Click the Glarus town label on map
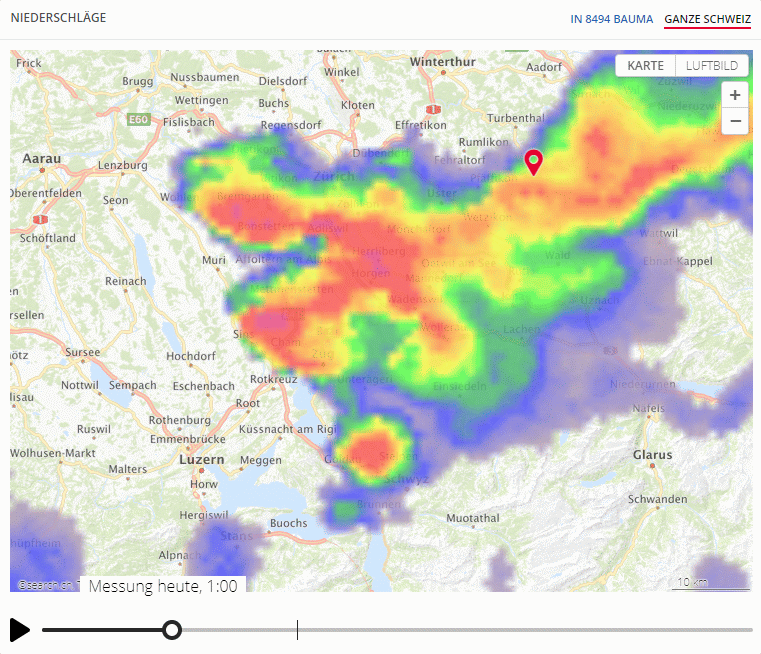Viewport: 761px width, 654px height. pos(652,455)
